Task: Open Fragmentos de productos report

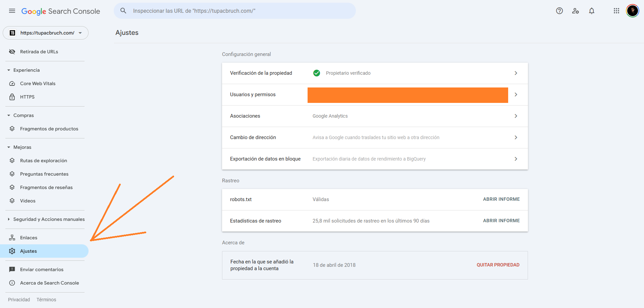Action: point(49,128)
